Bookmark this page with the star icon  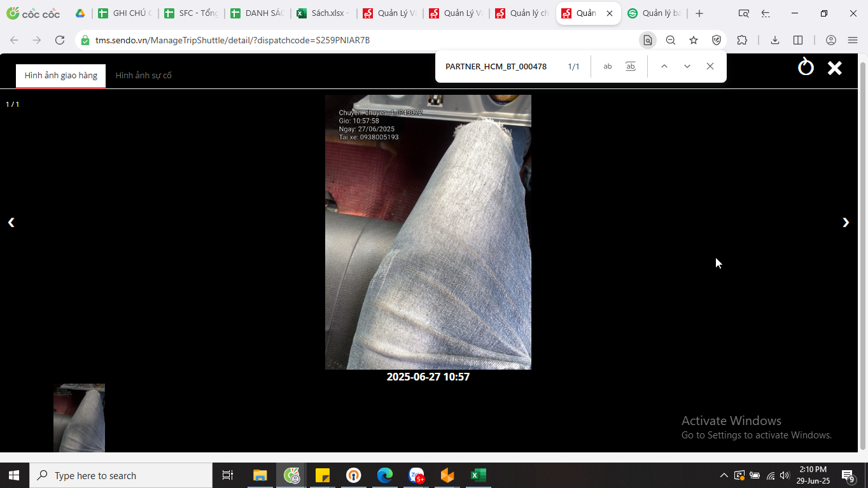pos(694,40)
